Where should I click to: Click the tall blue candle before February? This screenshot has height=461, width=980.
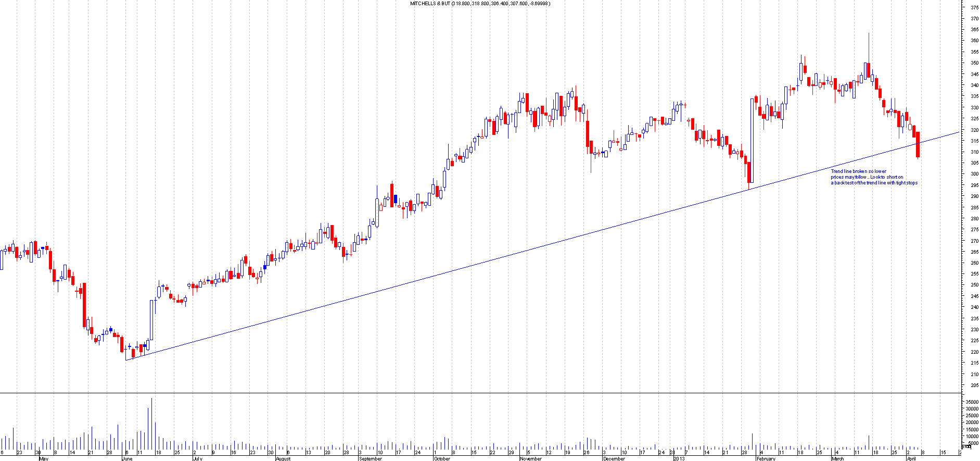(752, 141)
